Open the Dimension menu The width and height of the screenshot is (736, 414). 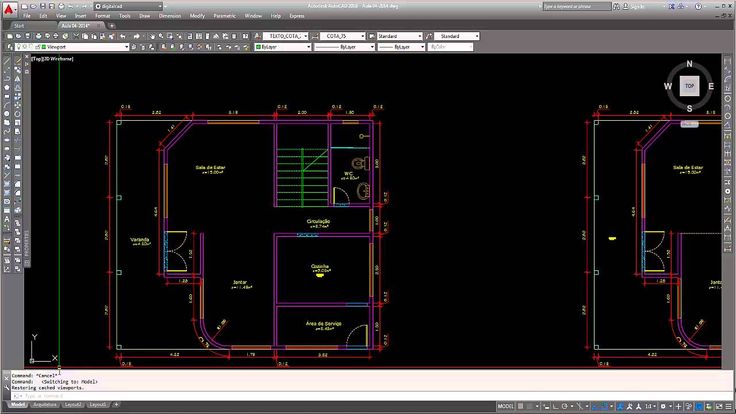(x=170, y=16)
